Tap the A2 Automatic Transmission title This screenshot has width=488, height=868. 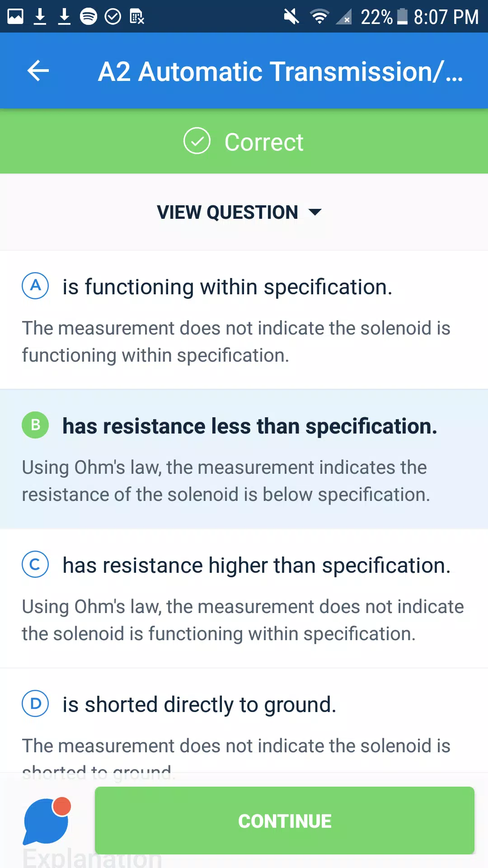(x=280, y=71)
